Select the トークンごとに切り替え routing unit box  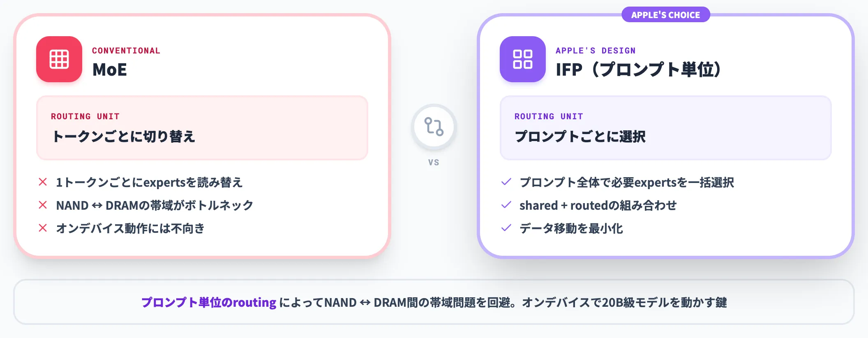(x=202, y=128)
